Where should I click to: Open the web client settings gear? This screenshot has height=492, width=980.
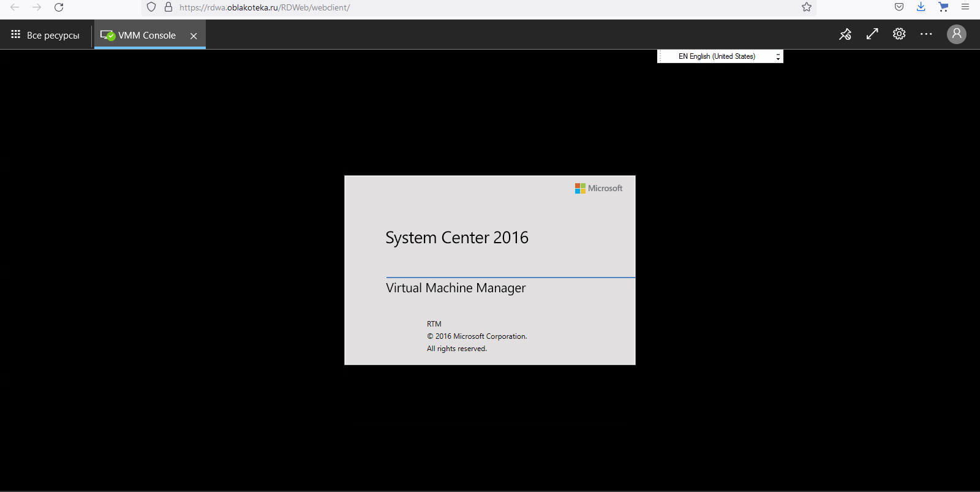click(x=899, y=34)
